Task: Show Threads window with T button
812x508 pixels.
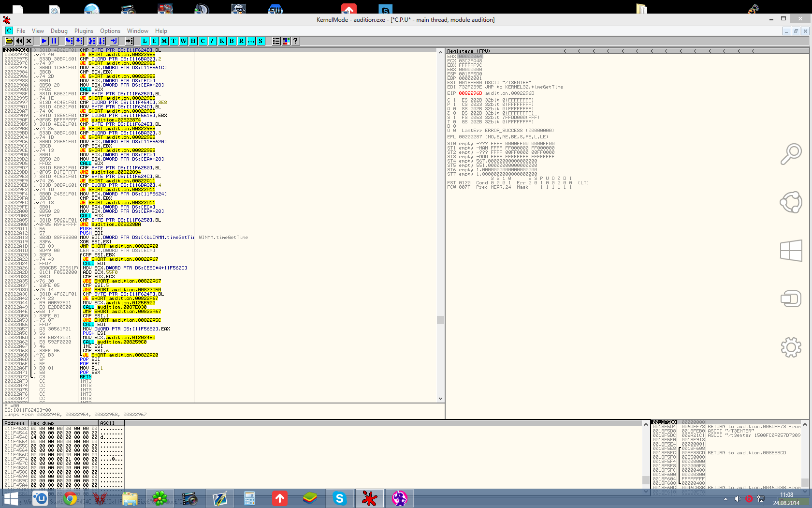Action: coord(174,41)
